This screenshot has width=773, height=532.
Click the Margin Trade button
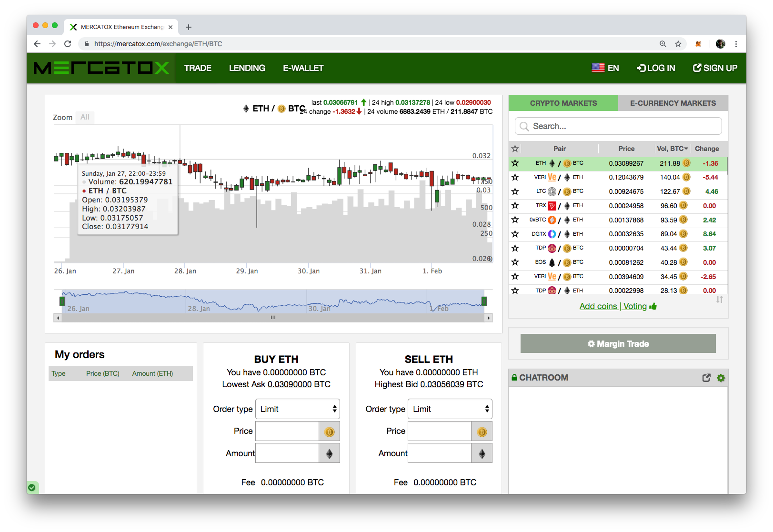tap(618, 343)
